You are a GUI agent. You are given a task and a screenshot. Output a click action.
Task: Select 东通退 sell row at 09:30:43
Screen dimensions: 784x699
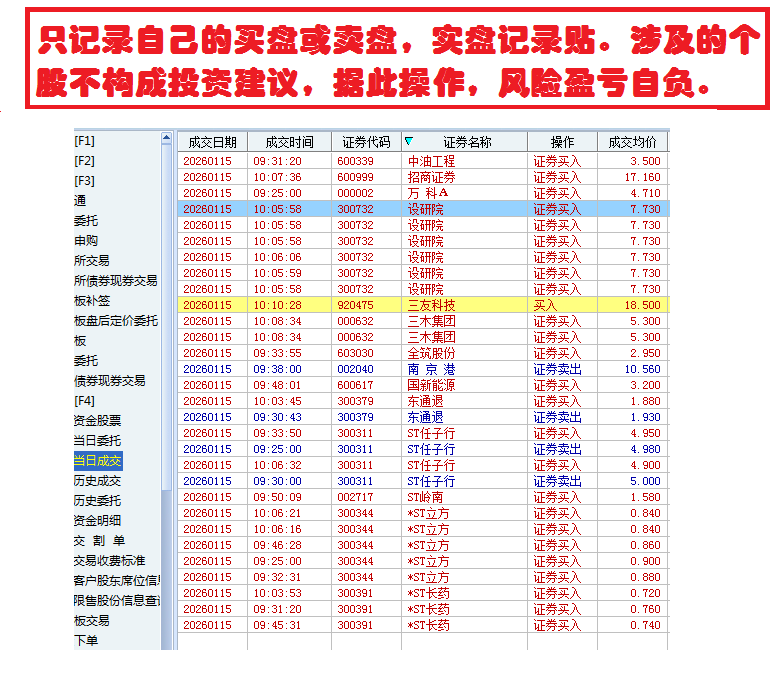point(423,417)
